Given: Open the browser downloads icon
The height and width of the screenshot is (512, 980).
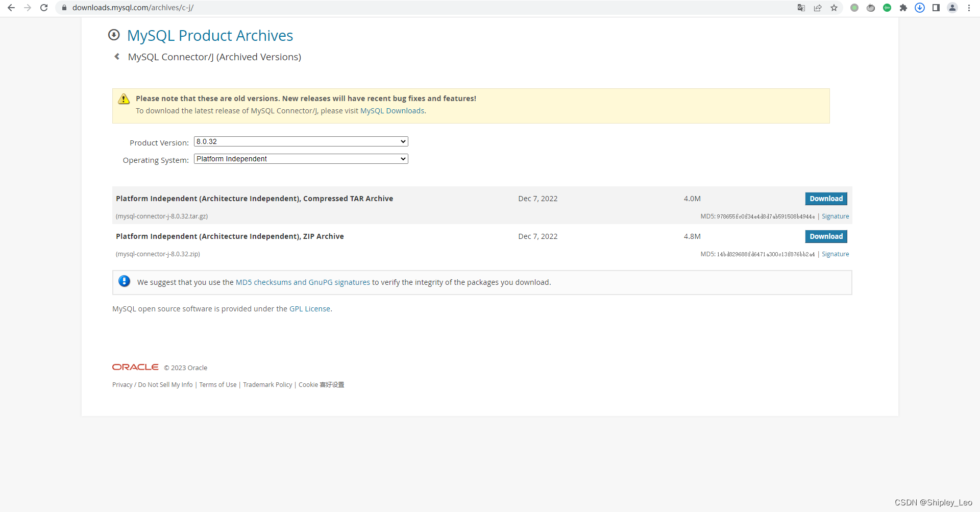Looking at the screenshot, I should [x=920, y=8].
